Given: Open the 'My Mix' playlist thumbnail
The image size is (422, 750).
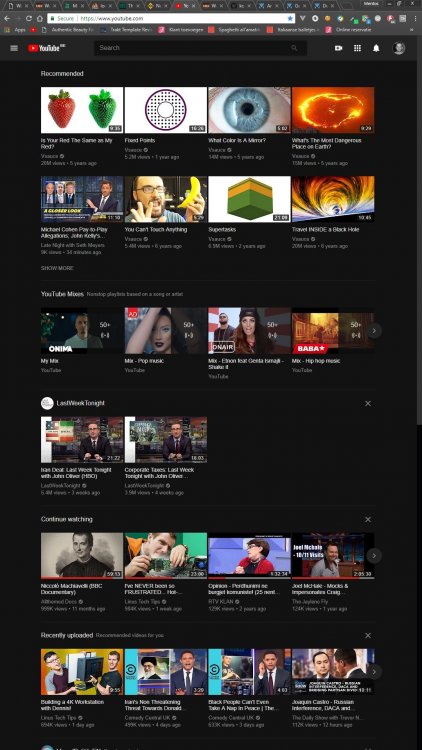Looking at the screenshot, I should tap(82, 331).
